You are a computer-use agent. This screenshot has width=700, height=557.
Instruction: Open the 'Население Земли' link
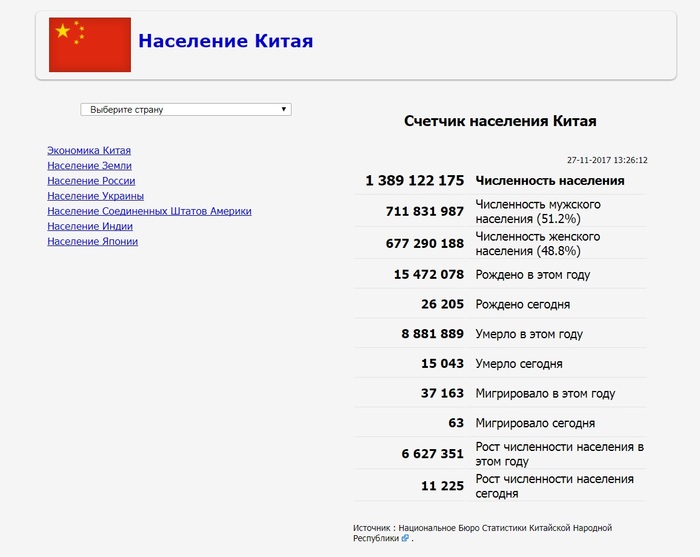click(89, 166)
